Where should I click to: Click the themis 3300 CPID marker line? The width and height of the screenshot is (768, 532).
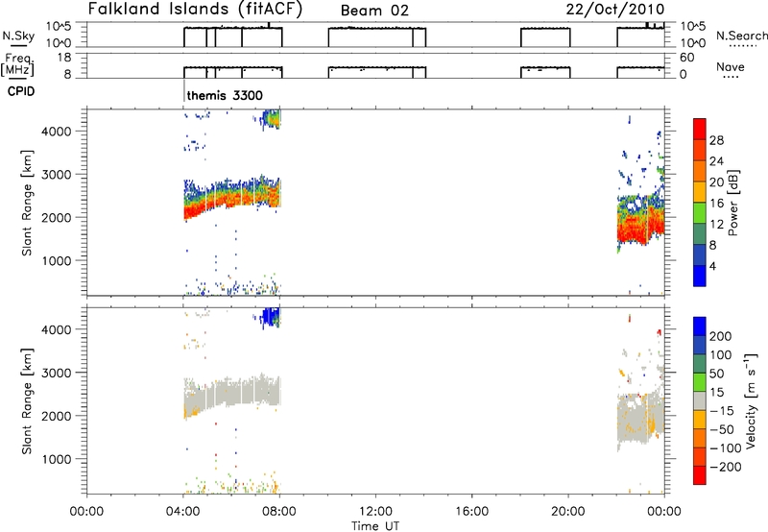click(x=184, y=90)
